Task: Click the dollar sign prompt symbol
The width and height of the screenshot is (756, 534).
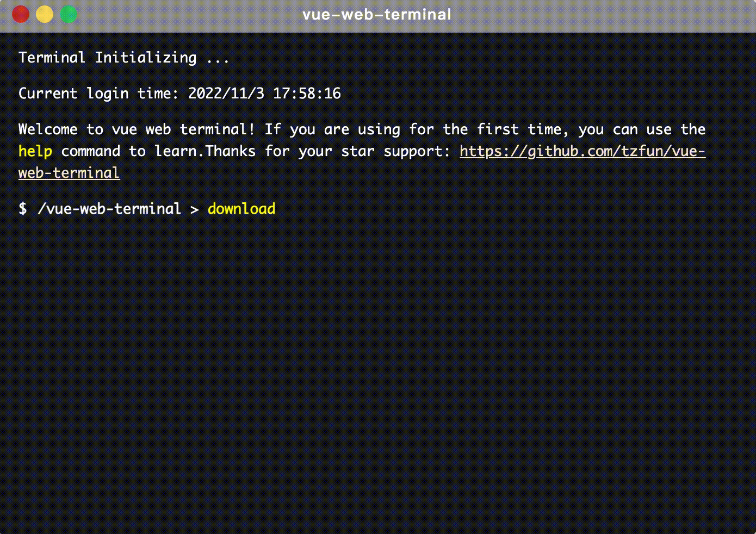Action: click(x=22, y=209)
